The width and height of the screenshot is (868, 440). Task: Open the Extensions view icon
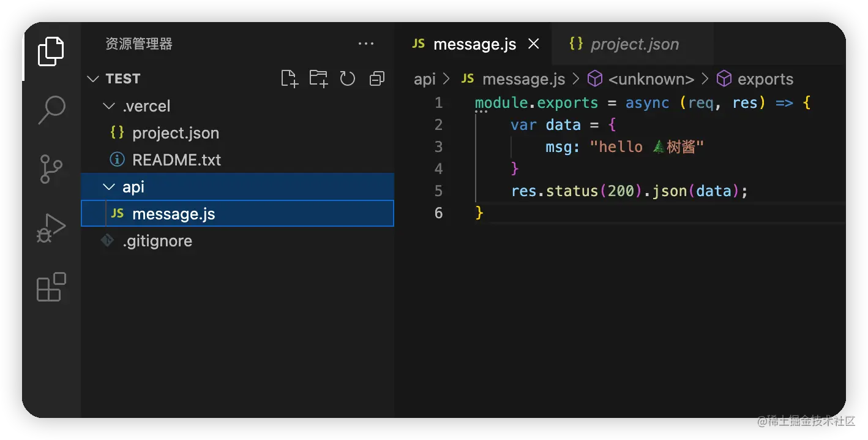coord(51,286)
